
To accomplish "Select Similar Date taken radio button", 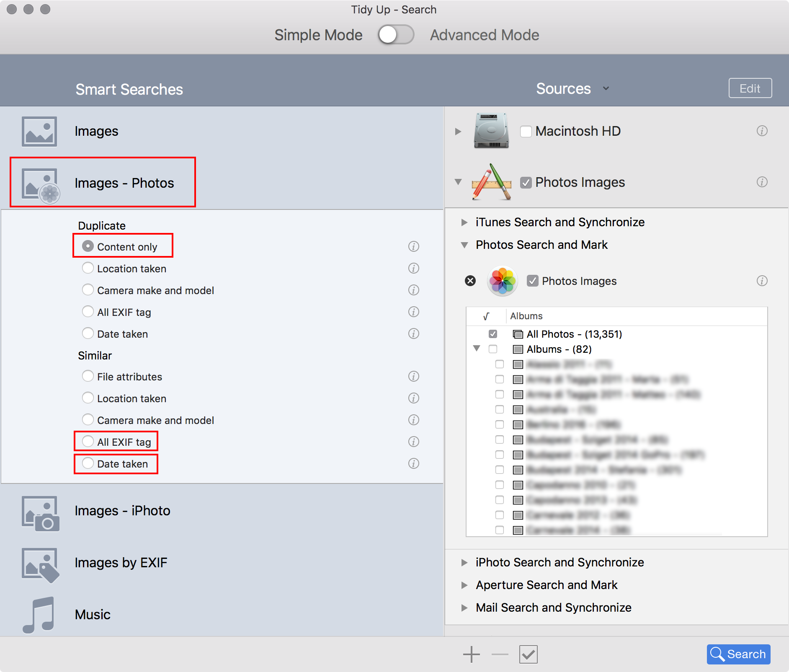I will pos(88,463).
